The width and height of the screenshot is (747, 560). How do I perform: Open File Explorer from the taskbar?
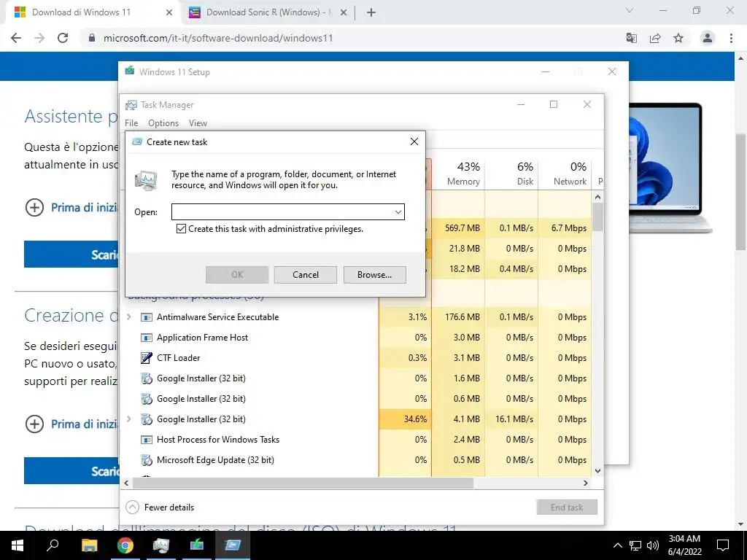pyautogui.click(x=89, y=545)
